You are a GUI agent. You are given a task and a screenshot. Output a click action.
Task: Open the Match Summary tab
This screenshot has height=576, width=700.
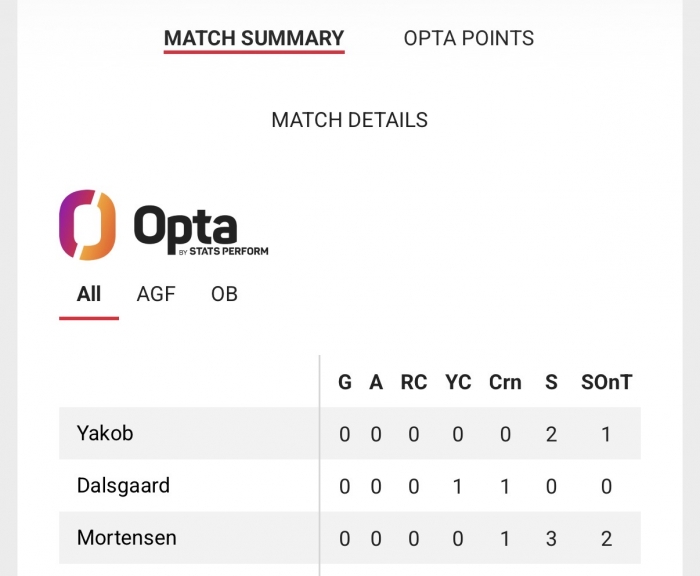tap(254, 39)
